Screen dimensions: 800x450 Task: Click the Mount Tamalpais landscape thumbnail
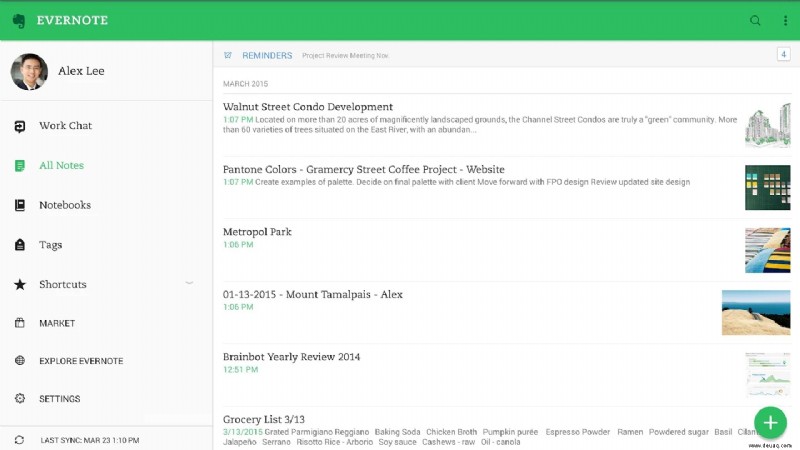click(756, 312)
